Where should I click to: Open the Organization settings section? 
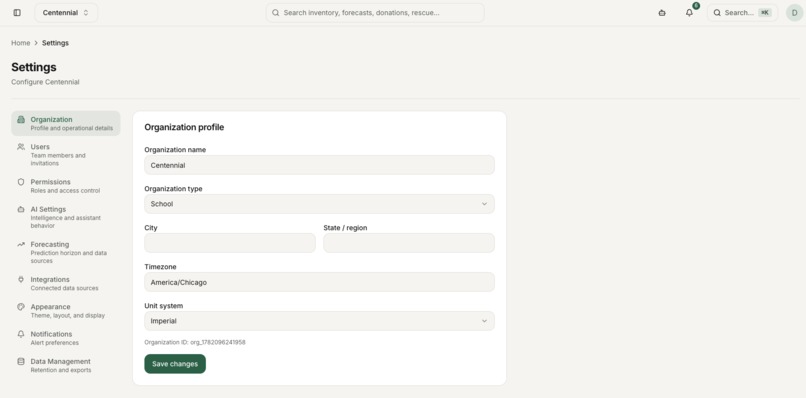tap(66, 123)
